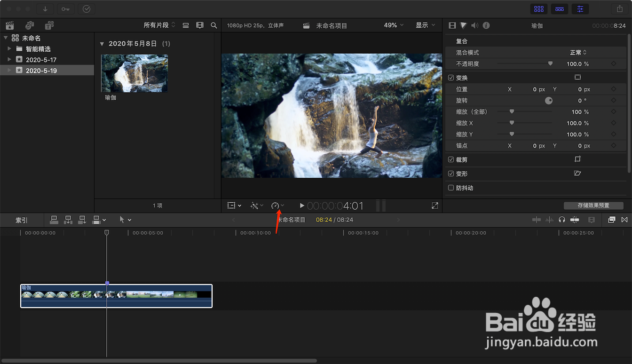
Task: Open the info inspector tab icon
Action: 486,25
